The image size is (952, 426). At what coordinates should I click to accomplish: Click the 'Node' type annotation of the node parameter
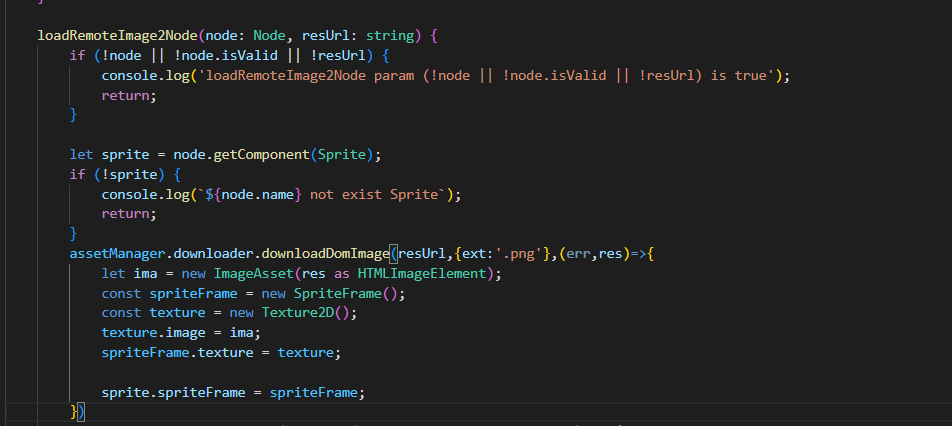(x=270, y=36)
